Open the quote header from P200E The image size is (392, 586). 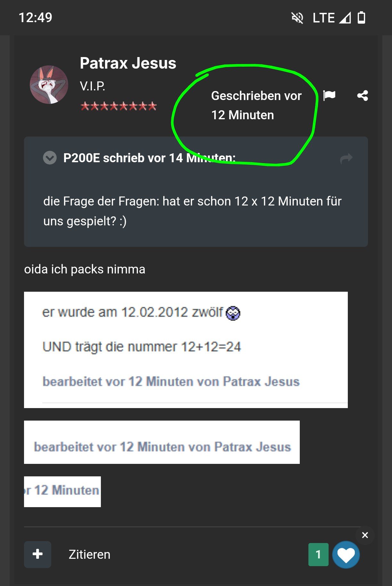(x=149, y=158)
